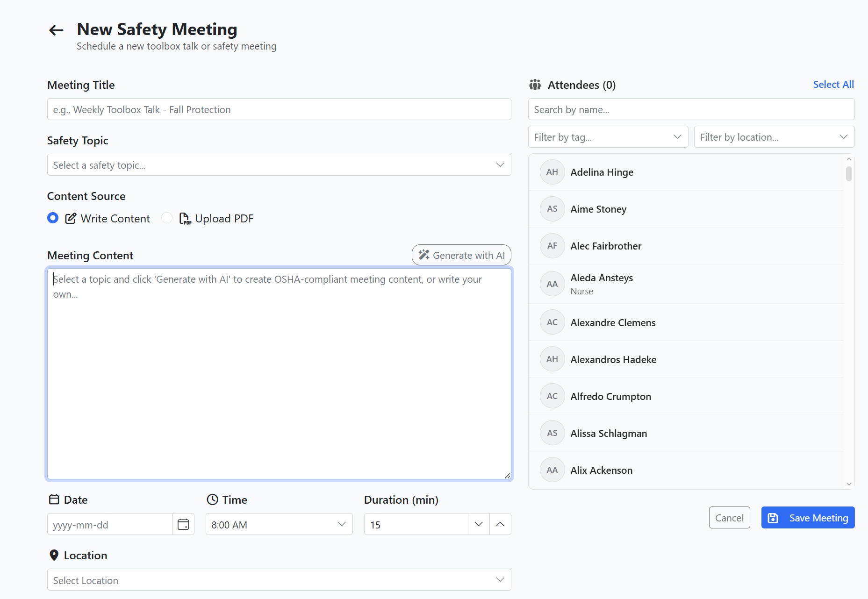The width and height of the screenshot is (868, 599).
Task: Click the Alfredo Crumpton AC avatar
Action: click(x=552, y=396)
